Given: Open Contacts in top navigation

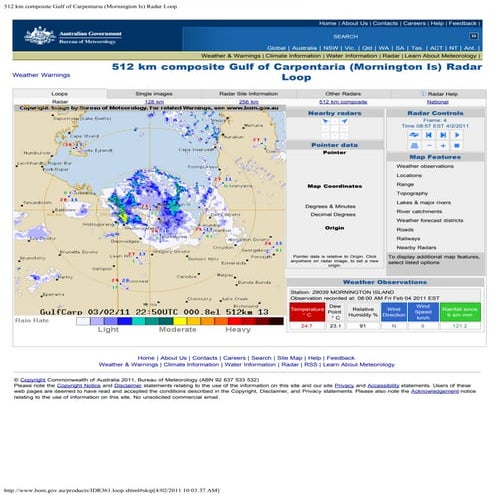Looking at the screenshot, I should 385,23.
